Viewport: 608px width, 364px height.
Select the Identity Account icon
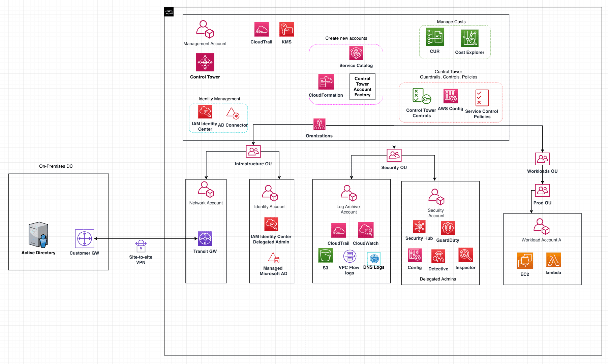(270, 193)
